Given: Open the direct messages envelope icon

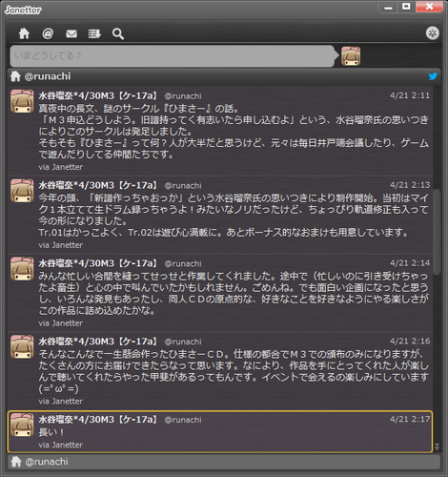Looking at the screenshot, I should pyautogui.click(x=71, y=33).
